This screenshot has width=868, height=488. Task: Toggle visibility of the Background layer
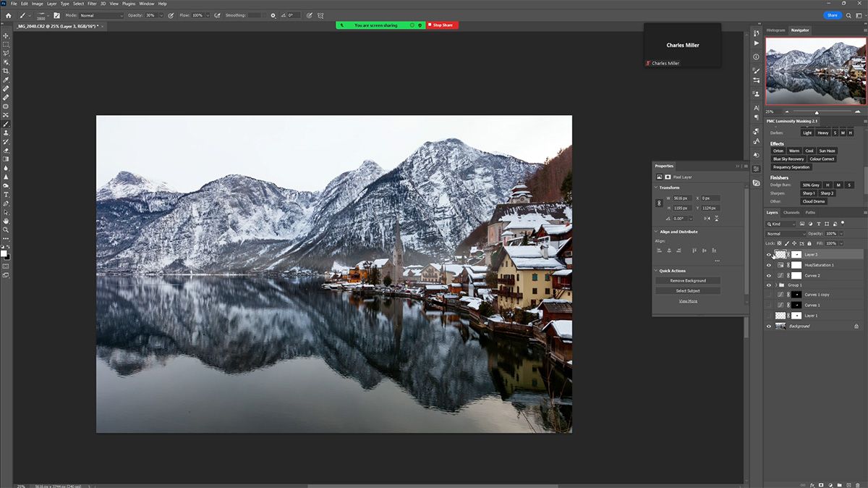point(769,327)
